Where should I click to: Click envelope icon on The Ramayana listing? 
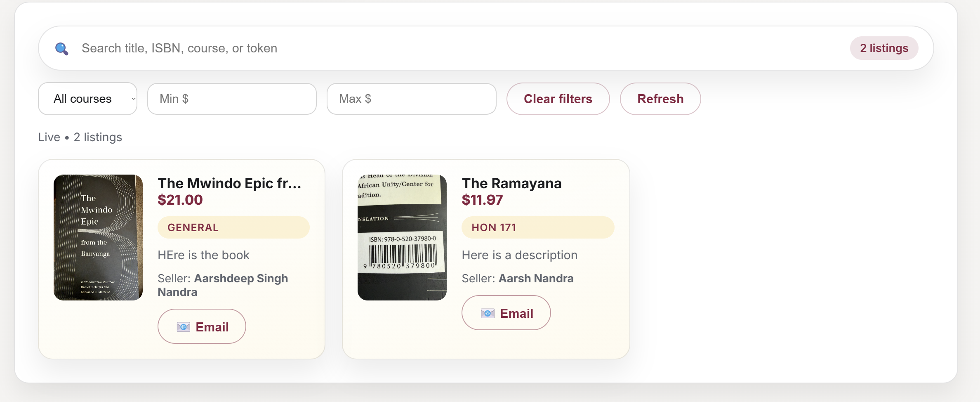(x=488, y=314)
